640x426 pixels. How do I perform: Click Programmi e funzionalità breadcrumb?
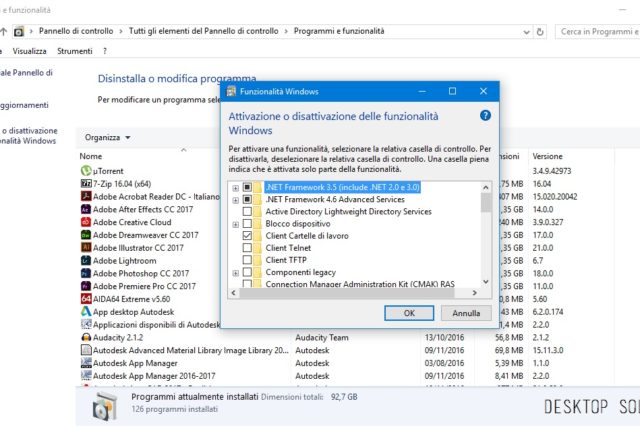339,31
